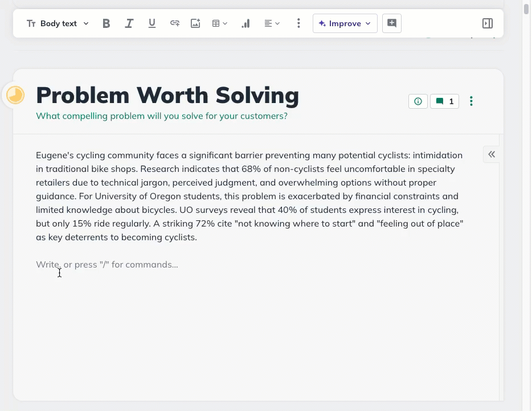The height and width of the screenshot is (411, 532).
Task: Click the orange progress status icon
Action: [x=15, y=95]
